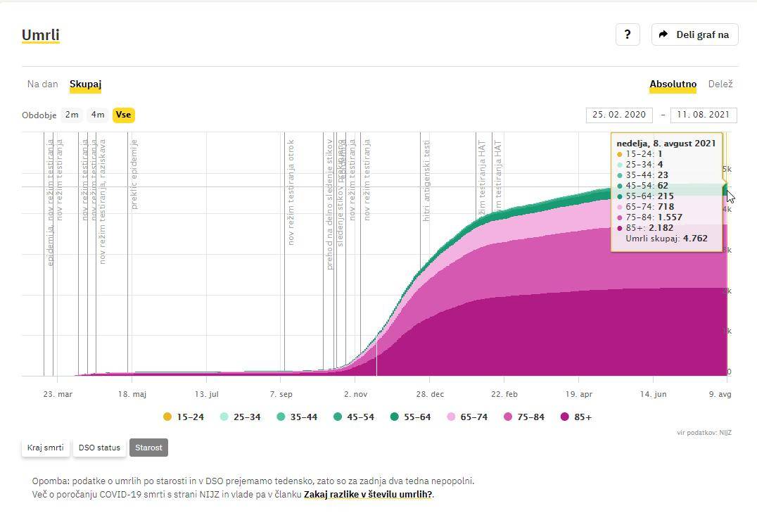Set period to 2m
Screen dimensions: 757x532
click(x=72, y=115)
